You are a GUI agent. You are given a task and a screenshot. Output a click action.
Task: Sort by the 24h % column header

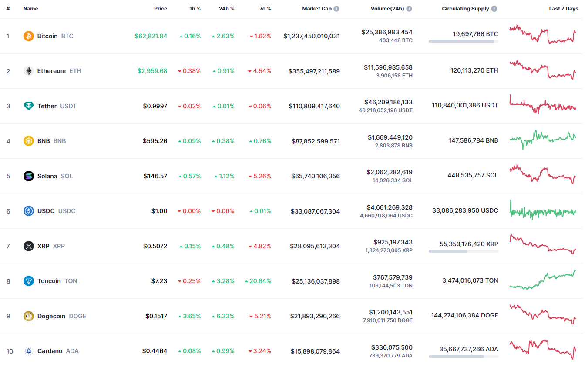coord(226,9)
